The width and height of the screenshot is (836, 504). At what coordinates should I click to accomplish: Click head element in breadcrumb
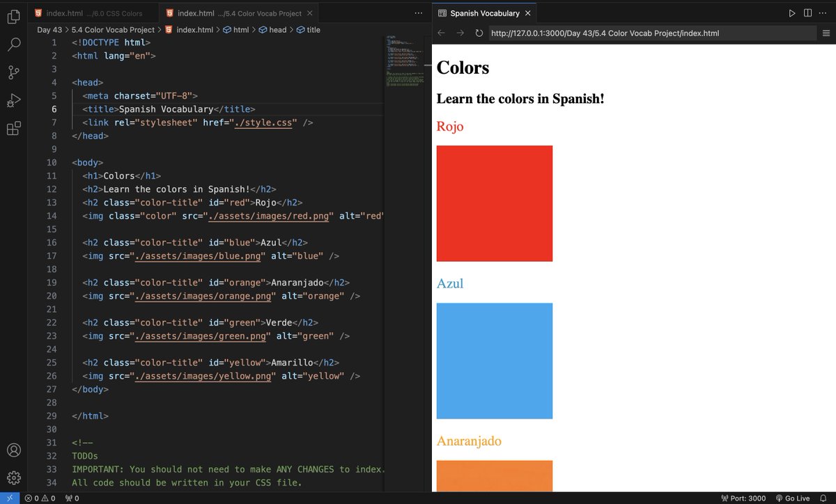272,30
